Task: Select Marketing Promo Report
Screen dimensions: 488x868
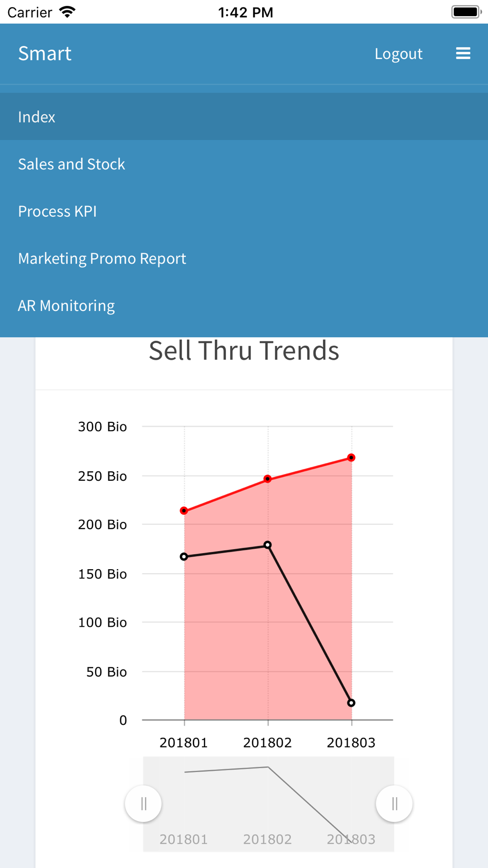Action: click(244, 258)
